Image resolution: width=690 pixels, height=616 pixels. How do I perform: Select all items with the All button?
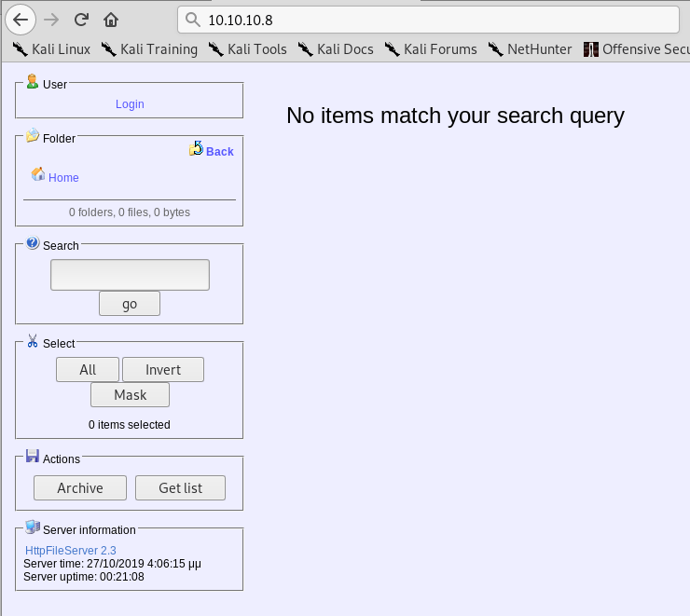(88, 370)
